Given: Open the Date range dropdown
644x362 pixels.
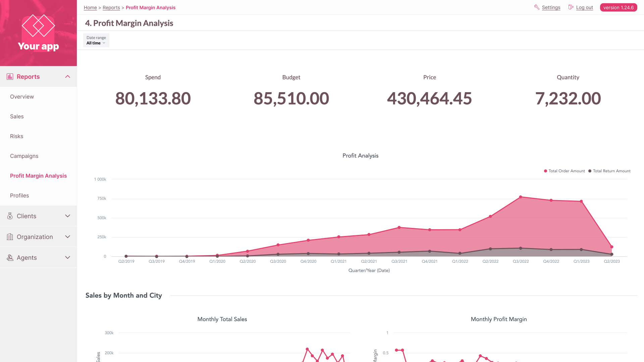Looking at the screenshot, I should [96, 43].
